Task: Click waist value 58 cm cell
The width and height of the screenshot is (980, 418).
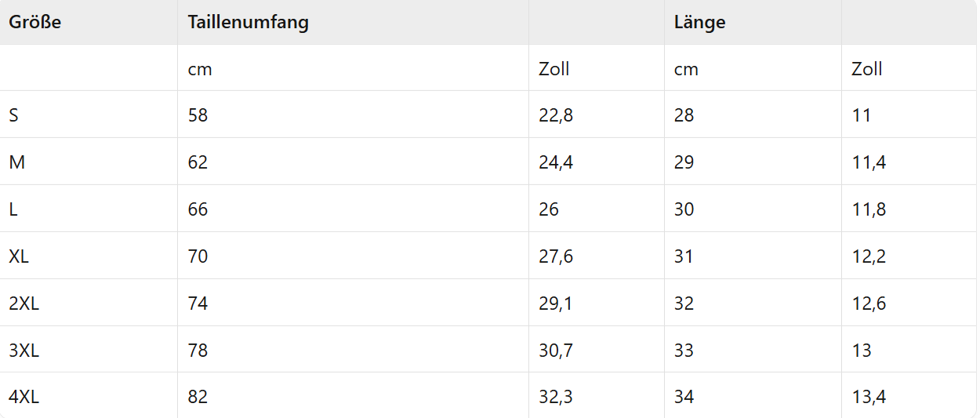Action: pos(198,115)
